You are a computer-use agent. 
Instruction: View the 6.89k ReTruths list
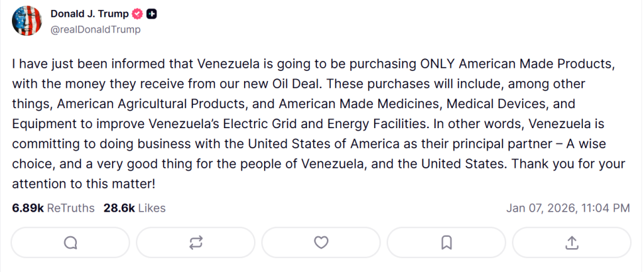click(x=53, y=208)
